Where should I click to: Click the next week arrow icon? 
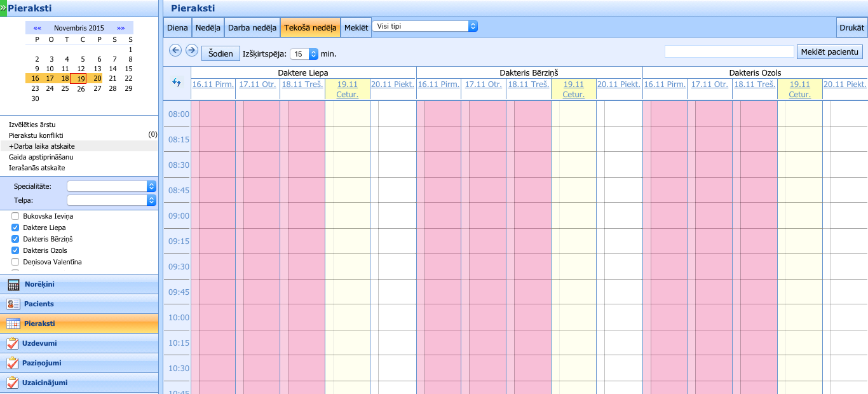click(191, 50)
